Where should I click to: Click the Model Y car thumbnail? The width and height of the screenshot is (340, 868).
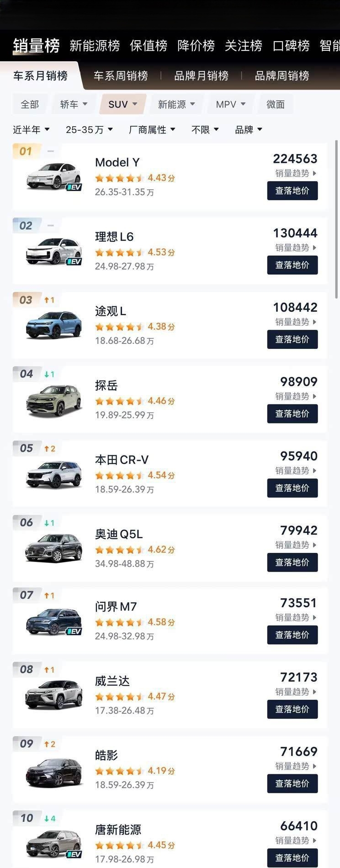click(54, 177)
